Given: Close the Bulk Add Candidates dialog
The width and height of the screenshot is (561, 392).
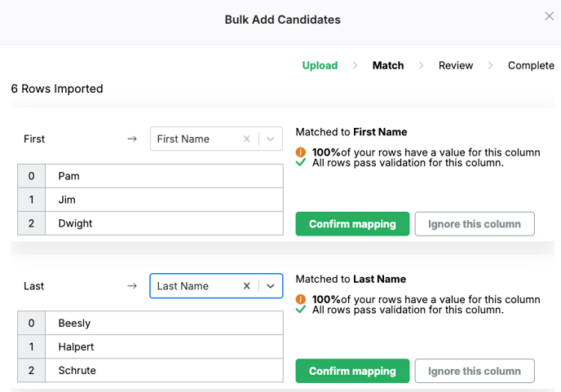Looking at the screenshot, I should pos(549,16).
